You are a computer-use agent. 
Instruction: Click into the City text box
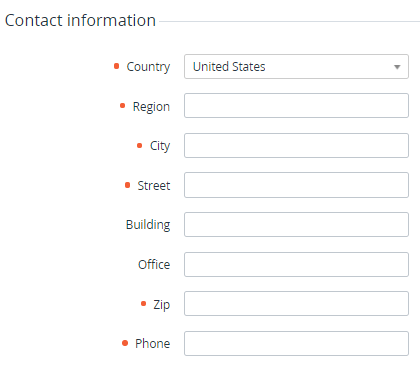click(x=296, y=145)
